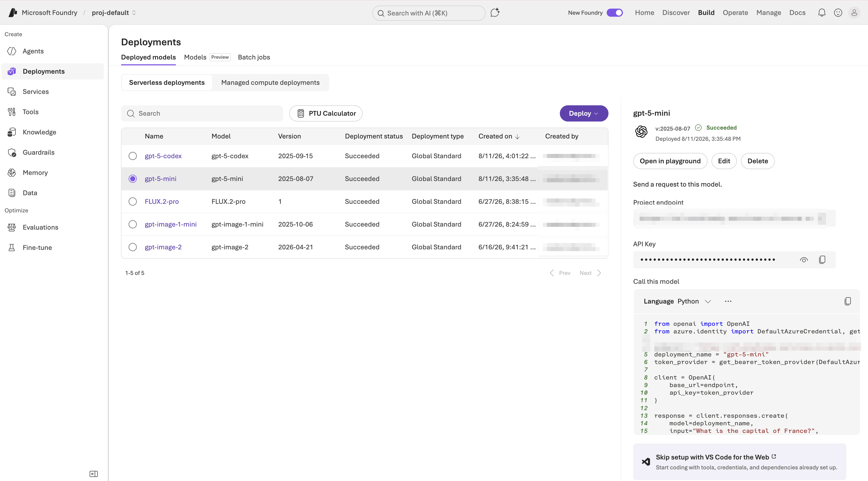Open Skip setup with VS Code link
868x481 pixels.
[x=716, y=457]
